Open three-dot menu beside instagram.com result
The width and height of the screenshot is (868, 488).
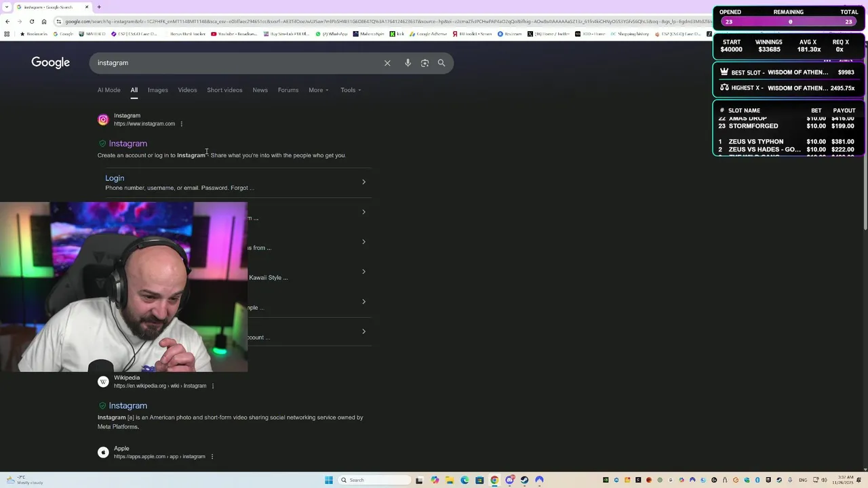181,124
